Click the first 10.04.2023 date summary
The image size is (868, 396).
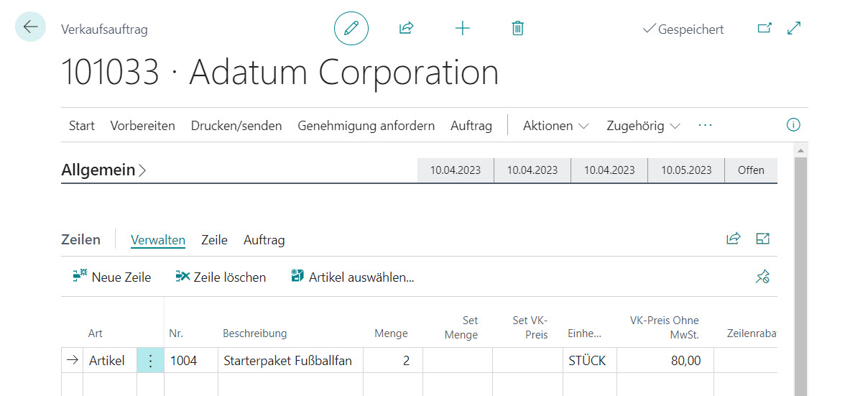coord(456,170)
